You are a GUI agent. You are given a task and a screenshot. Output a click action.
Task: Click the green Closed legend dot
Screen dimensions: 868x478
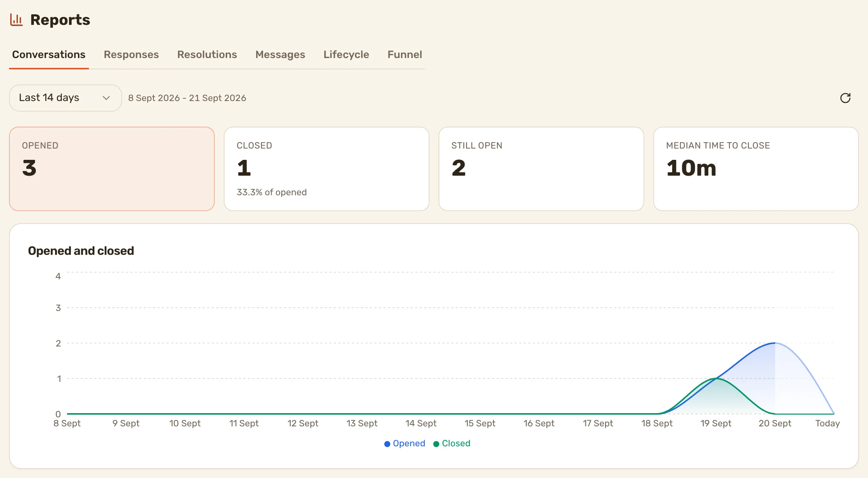click(x=436, y=444)
